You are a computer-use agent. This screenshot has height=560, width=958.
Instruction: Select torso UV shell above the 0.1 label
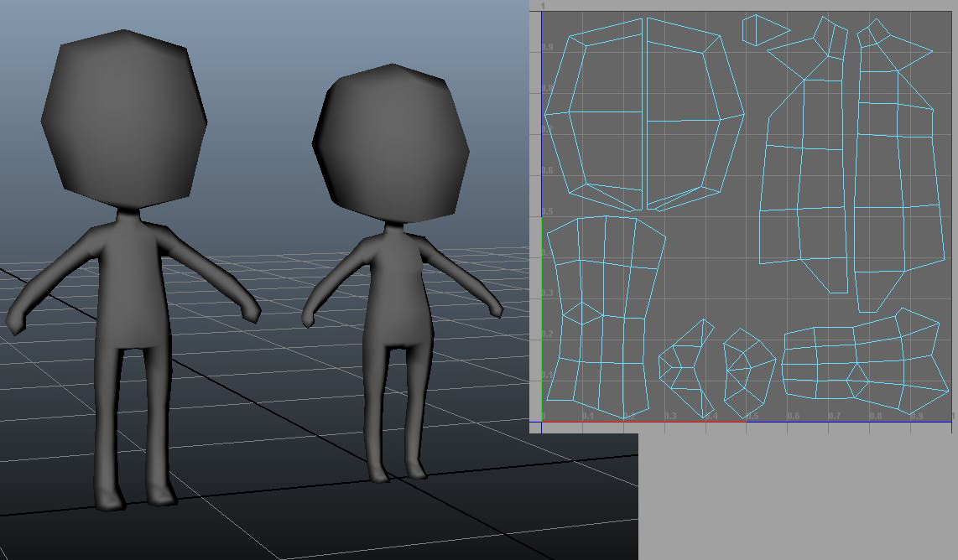click(x=605, y=316)
